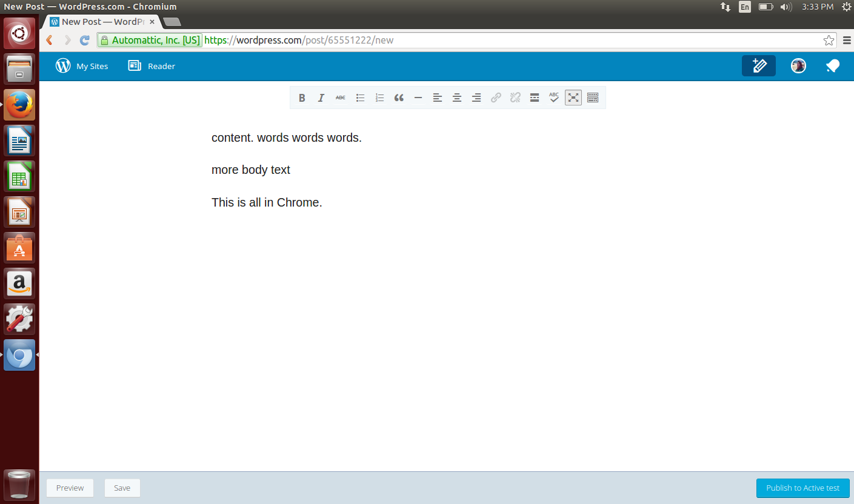Align text to the left
This screenshot has height=504, width=854.
coord(438,98)
